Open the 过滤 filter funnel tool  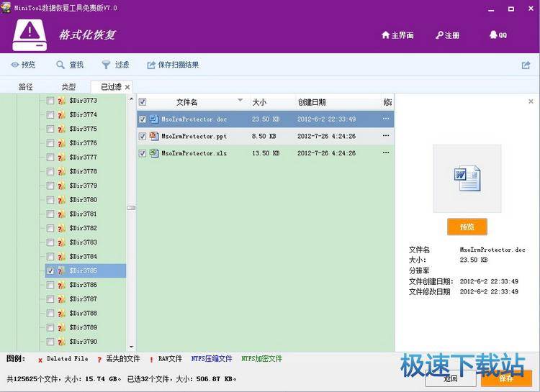(x=115, y=65)
